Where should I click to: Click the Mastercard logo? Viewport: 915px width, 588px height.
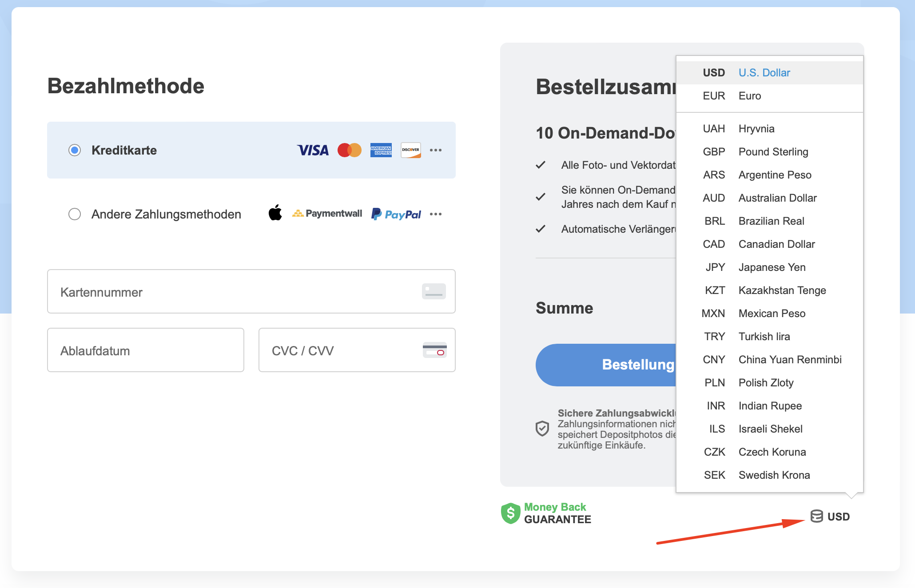tap(350, 150)
